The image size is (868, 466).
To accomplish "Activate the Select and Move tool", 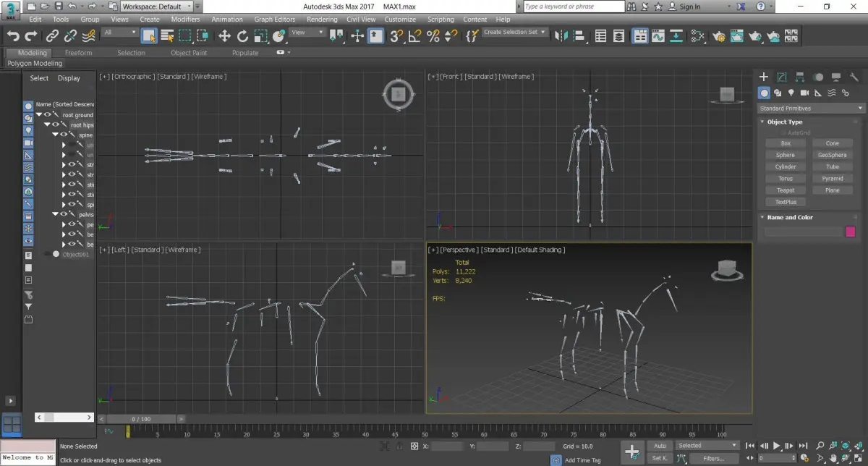I will (x=224, y=35).
